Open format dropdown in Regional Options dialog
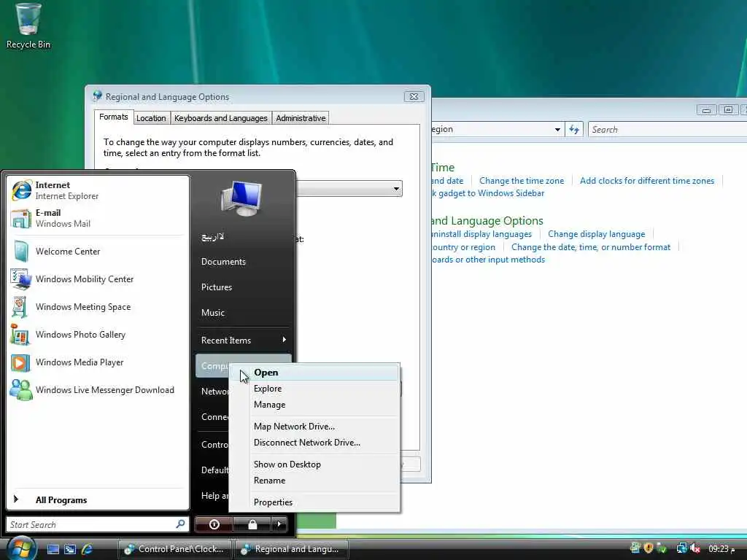747x560 pixels. tap(396, 189)
